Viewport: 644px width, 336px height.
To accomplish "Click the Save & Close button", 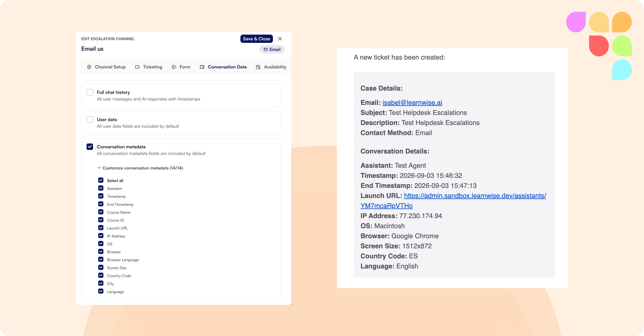I will (x=256, y=39).
